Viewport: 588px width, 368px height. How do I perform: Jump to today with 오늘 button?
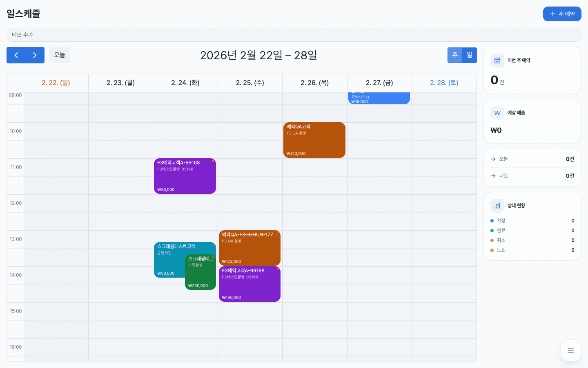tap(60, 55)
